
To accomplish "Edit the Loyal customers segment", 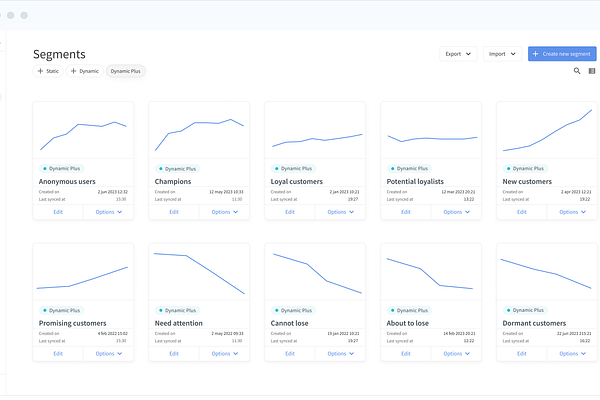I will 290,212.
